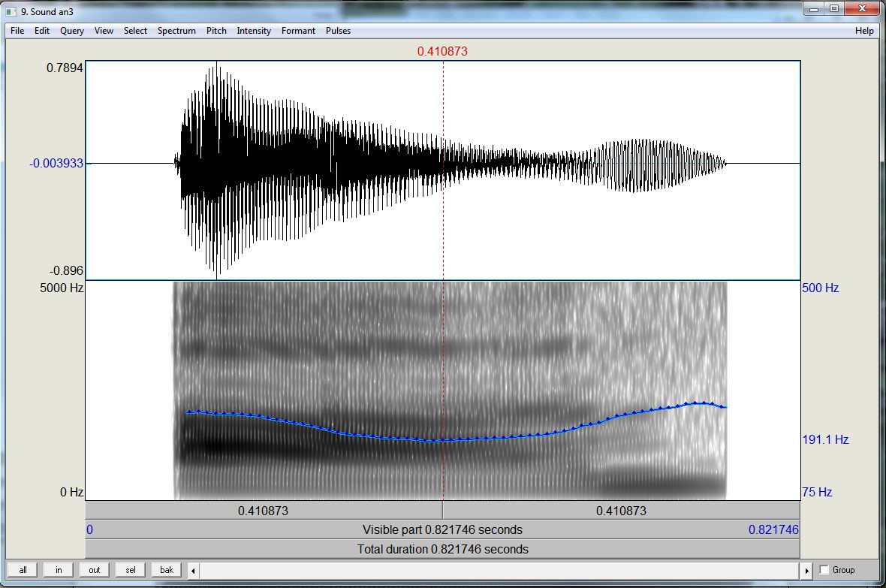Click the blue start time 0

(89, 529)
